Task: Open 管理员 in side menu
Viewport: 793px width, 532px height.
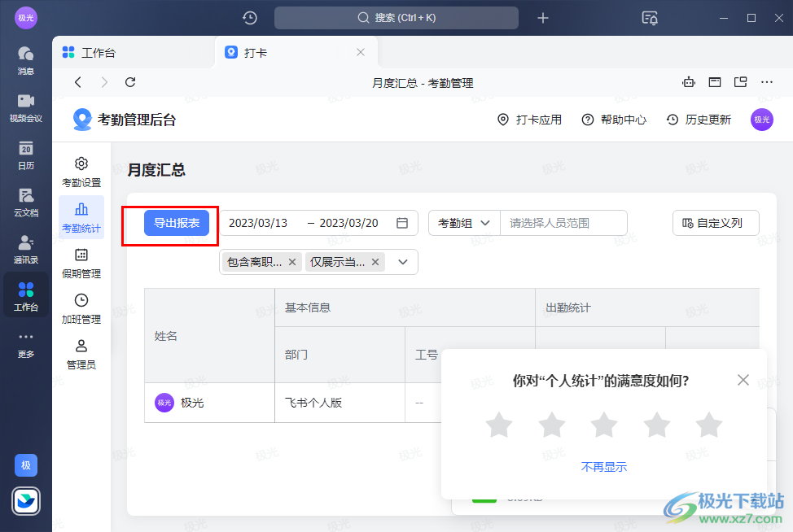Action: coord(81,354)
